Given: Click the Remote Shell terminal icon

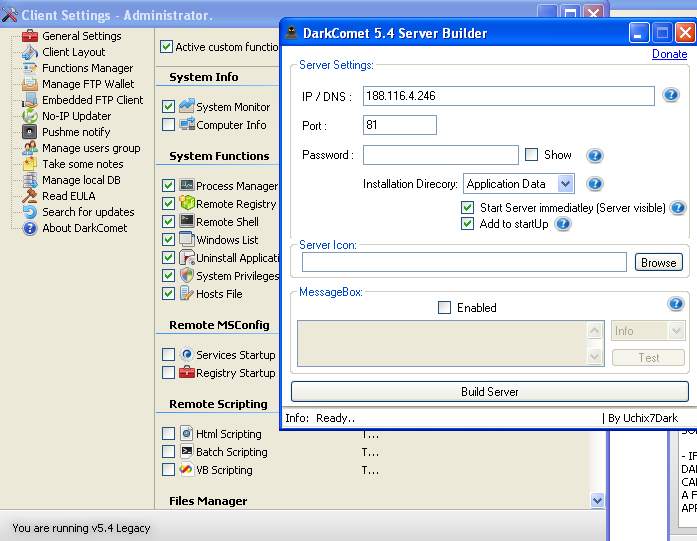Looking at the screenshot, I should (x=187, y=221).
